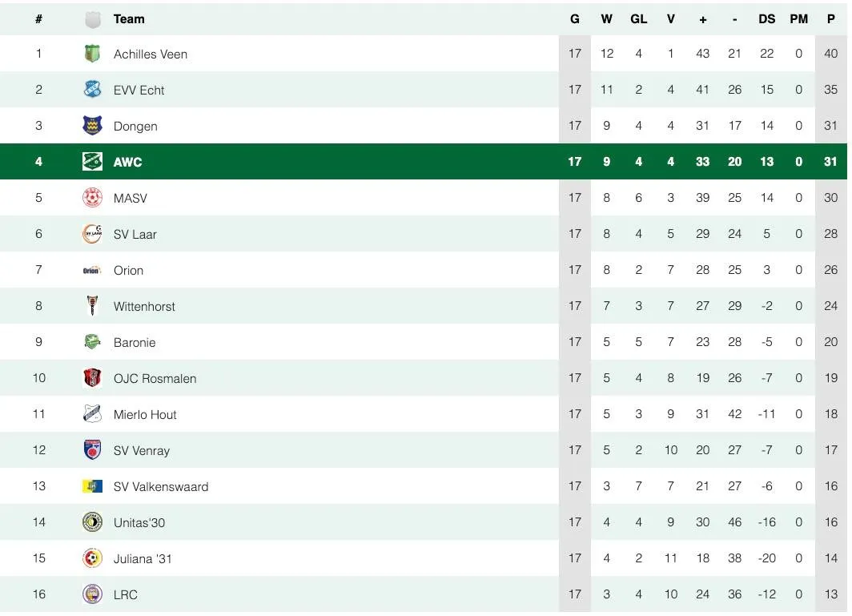Select the Wittenhorst crest
The image size is (852, 616).
(x=92, y=306)
